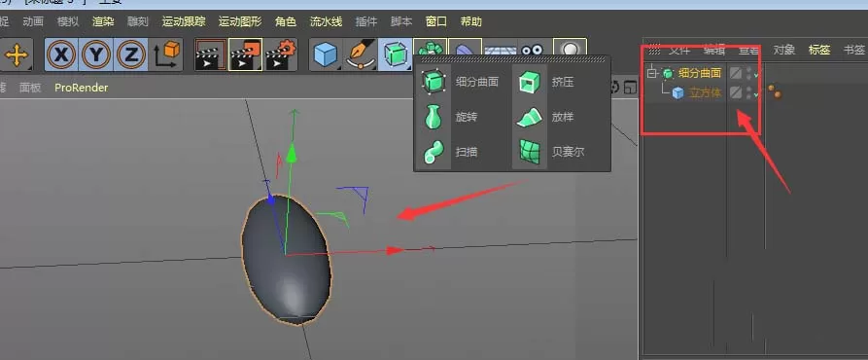868x360 pixels.
Task: Open the 流水线 menu
Action: [x=326, y=21]
